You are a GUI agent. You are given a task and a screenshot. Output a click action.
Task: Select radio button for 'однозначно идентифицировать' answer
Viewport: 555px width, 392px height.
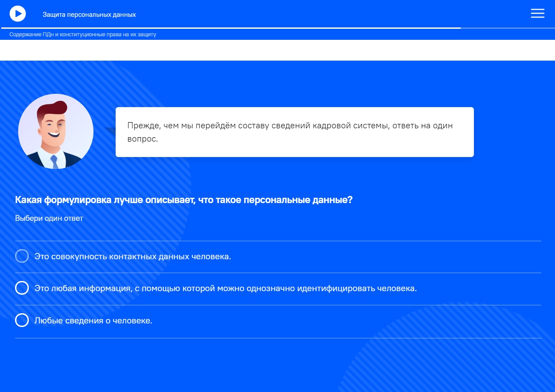click(x=22, y=288)
